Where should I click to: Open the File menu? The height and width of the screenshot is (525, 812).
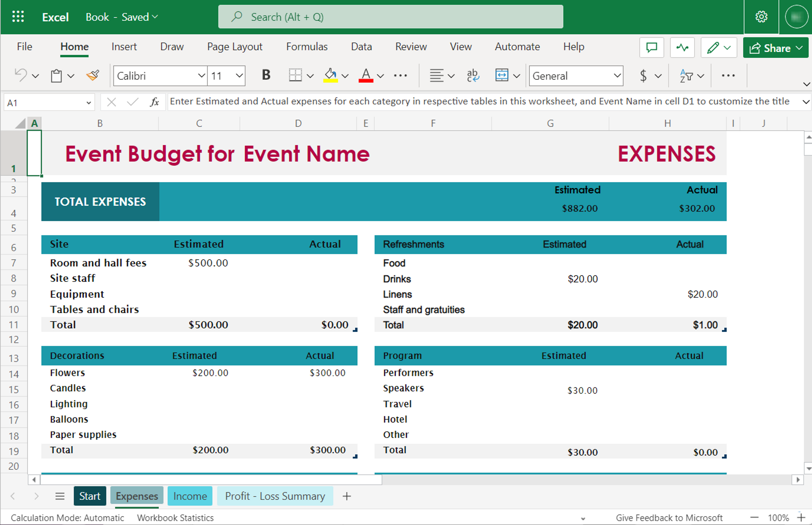(25, 47)
